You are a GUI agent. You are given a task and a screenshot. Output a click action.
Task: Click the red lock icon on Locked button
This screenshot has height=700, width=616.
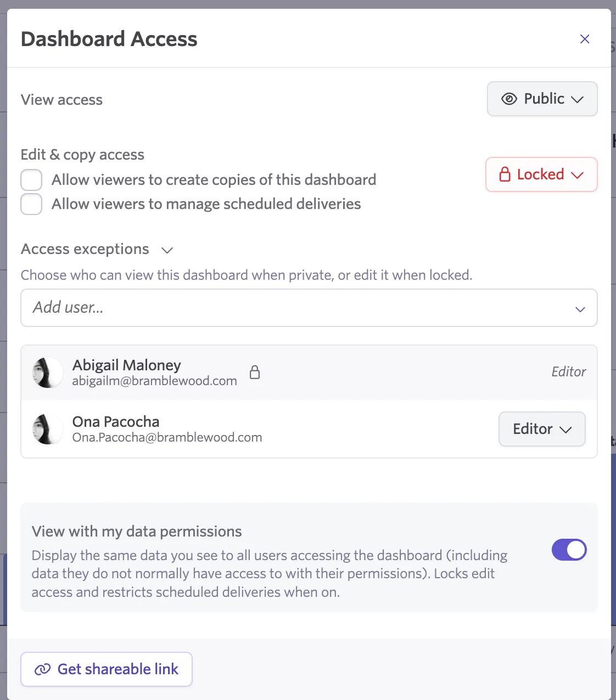pyautogui.click(x=505, y=174)
